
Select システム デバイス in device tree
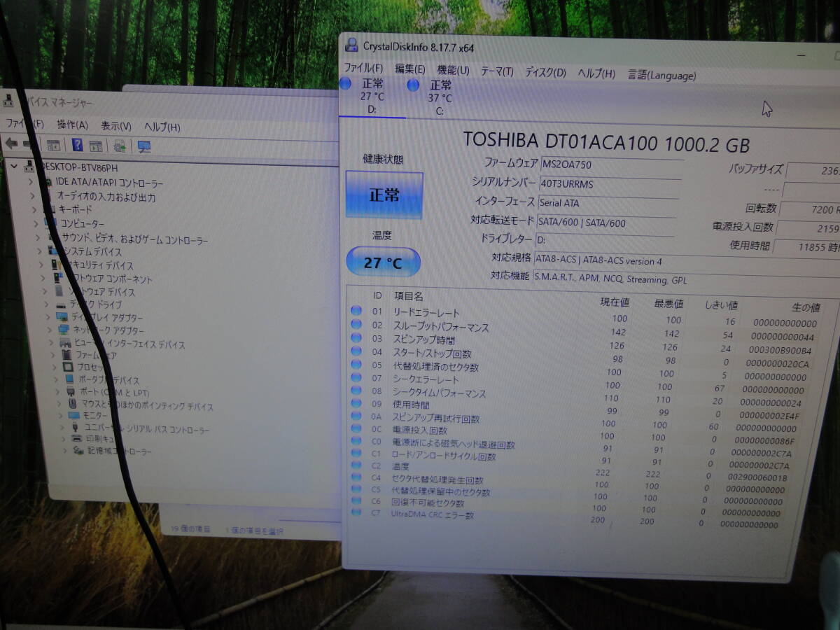point(92,251)
